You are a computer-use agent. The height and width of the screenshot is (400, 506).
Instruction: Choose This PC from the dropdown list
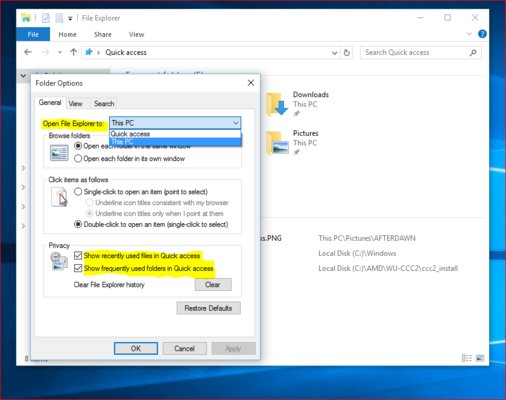click(x=175, y=142)
